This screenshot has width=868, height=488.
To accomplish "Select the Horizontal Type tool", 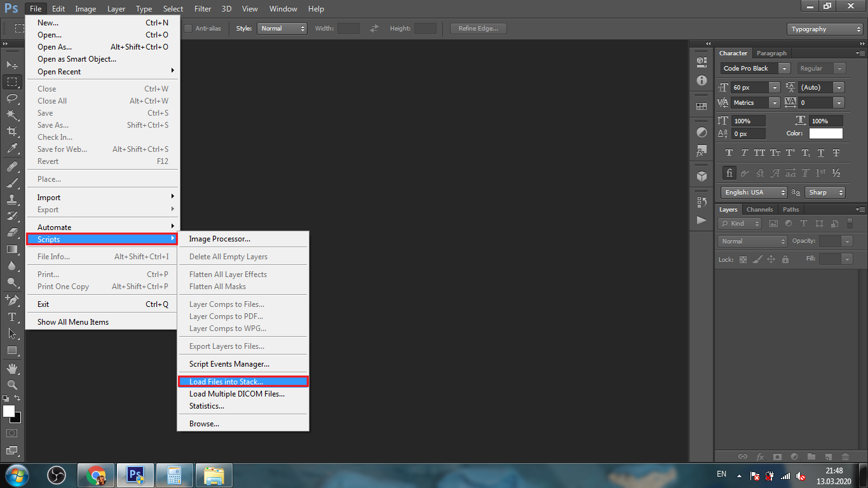I will click(x=12, y=316).
